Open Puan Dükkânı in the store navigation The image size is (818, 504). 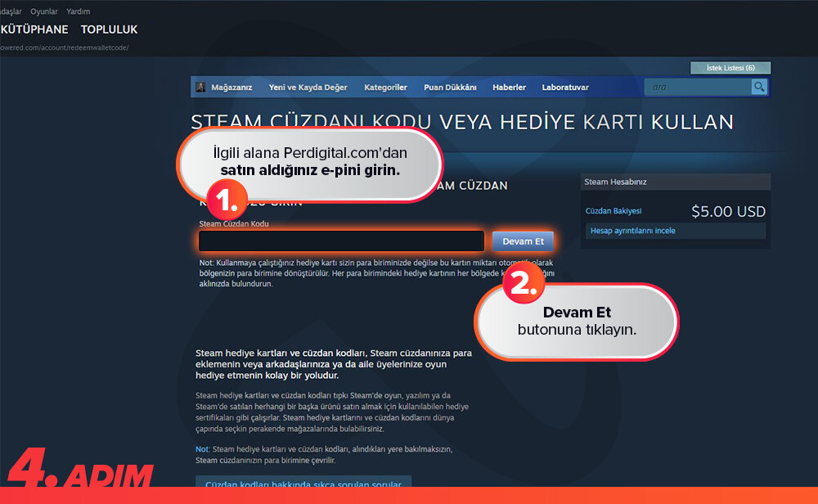coord(449,88)
